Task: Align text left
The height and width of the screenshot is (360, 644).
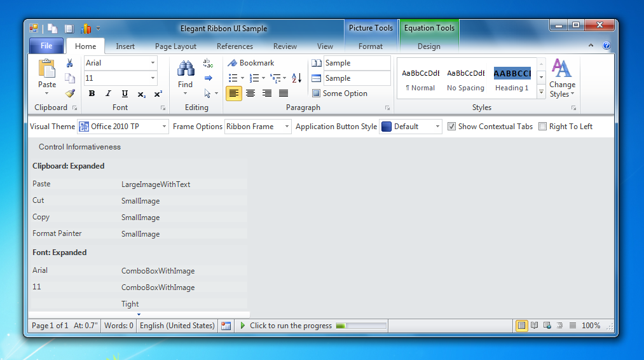Action: tap(234, 93)
